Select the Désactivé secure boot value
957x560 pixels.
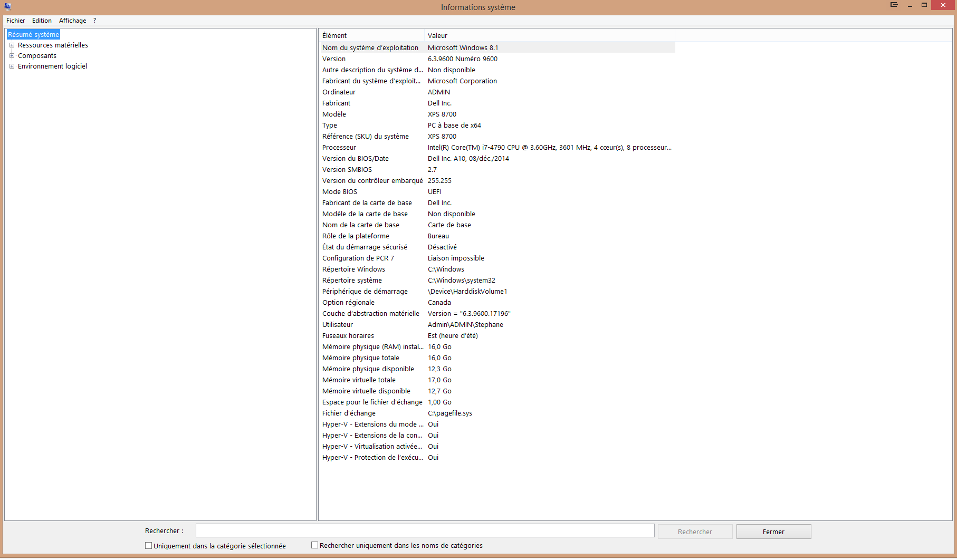[442, 247]
